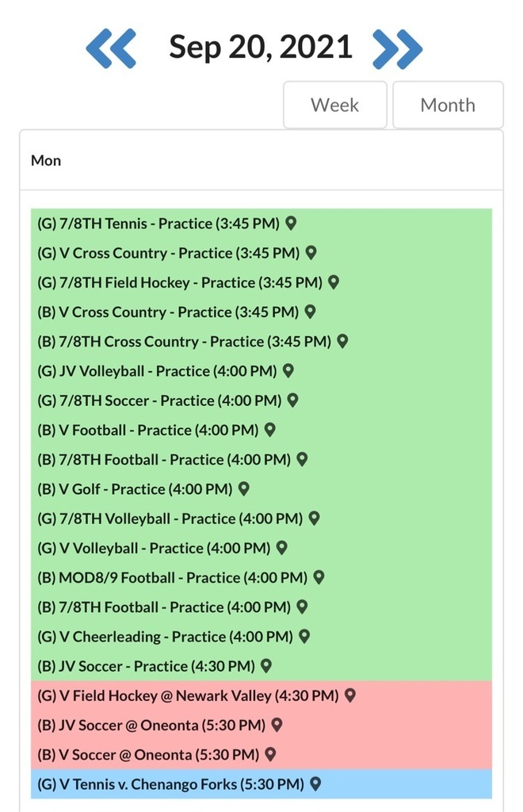Select (B) V Football Practice entry
This screenshot has height=812, width=523.
point(147,431)
